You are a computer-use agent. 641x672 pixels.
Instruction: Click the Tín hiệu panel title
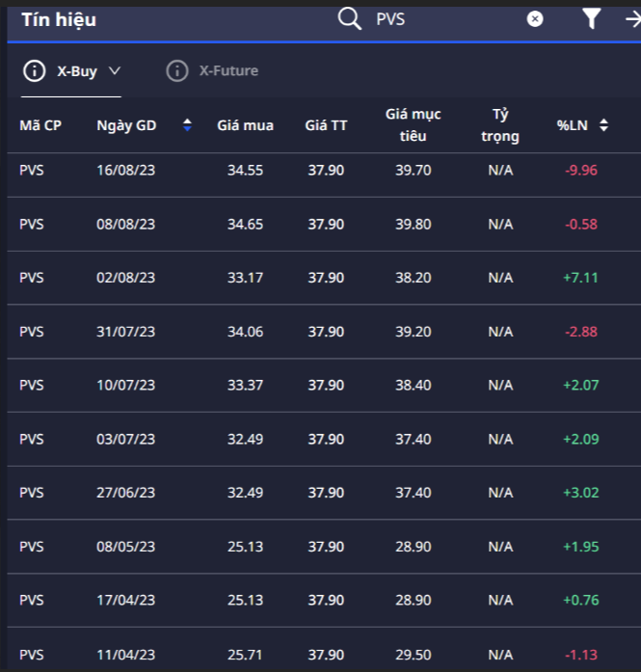click(59, 19)
